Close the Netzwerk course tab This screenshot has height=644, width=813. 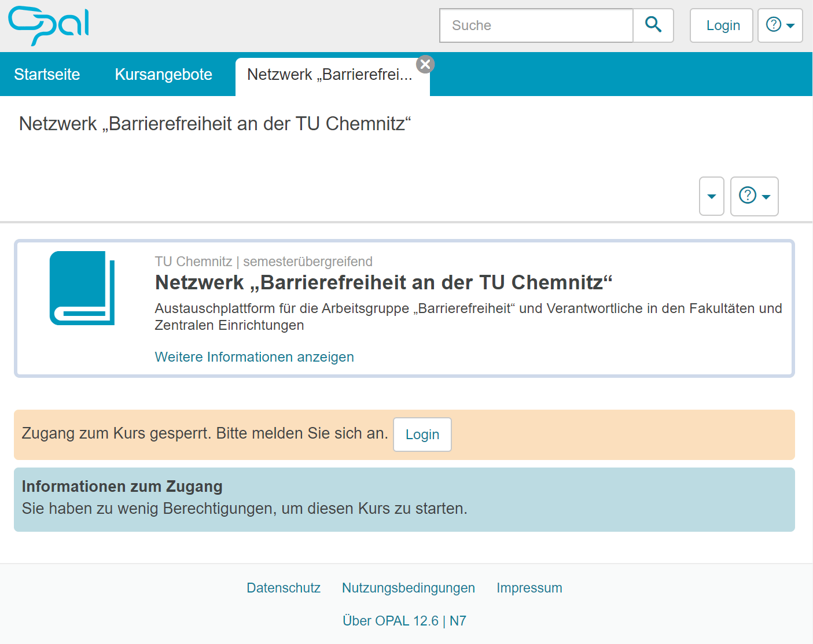[x=425, y=64]
